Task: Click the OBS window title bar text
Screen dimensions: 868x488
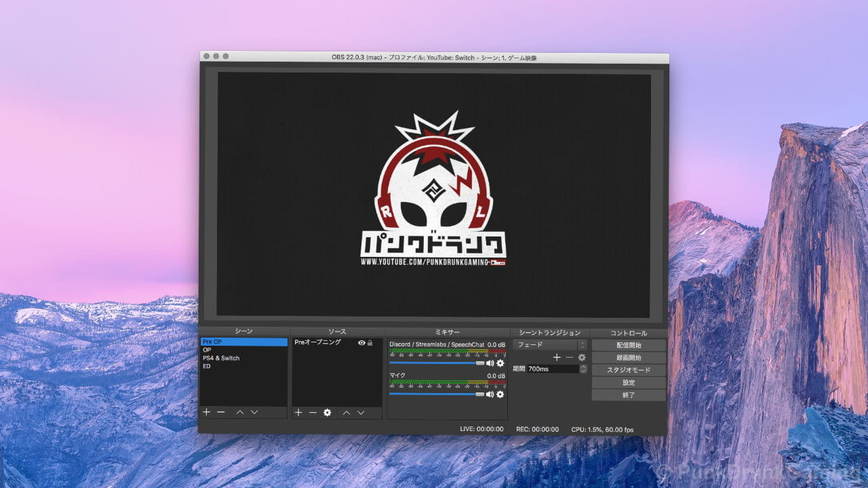Action: (434, 58)
